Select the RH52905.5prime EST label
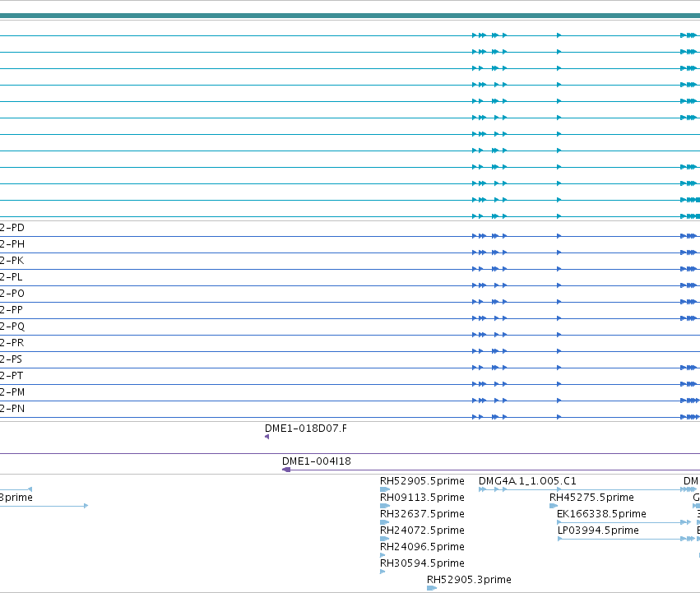 [422, 481]
